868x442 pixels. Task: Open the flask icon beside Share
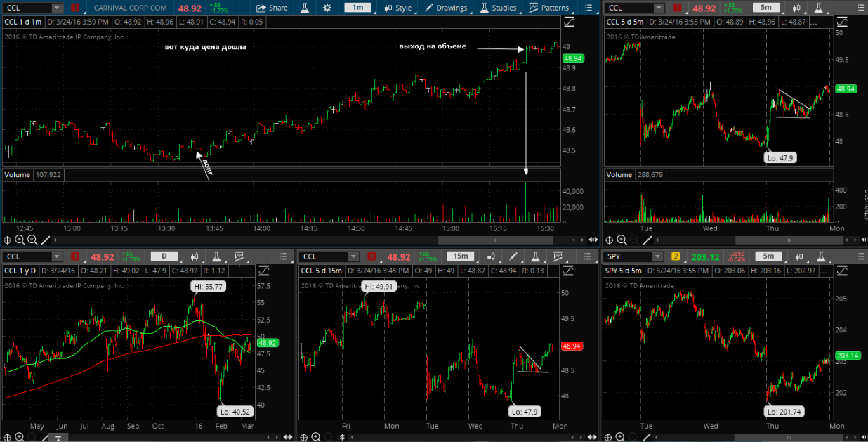[x=305, y=8]
